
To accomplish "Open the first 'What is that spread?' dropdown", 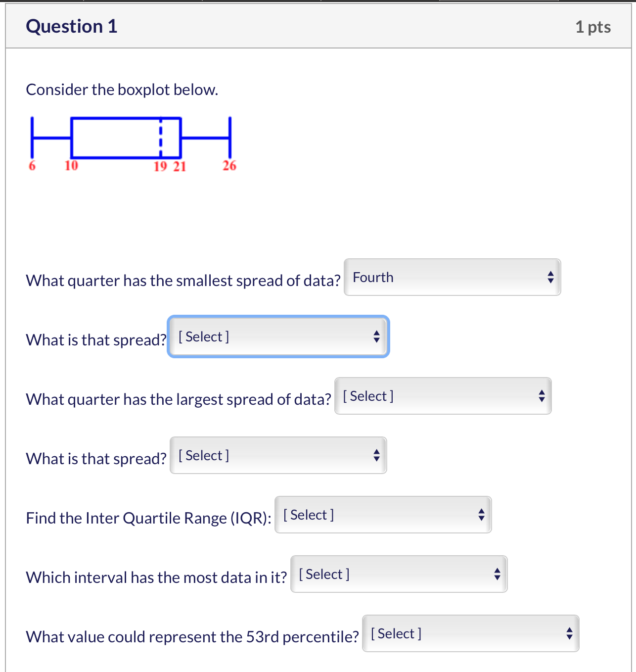I will (x=278, y=336).
